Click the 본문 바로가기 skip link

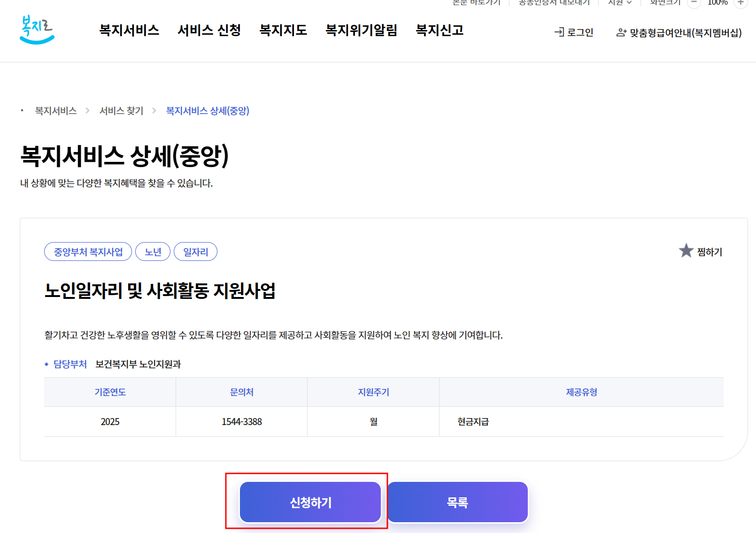[476, 2]
